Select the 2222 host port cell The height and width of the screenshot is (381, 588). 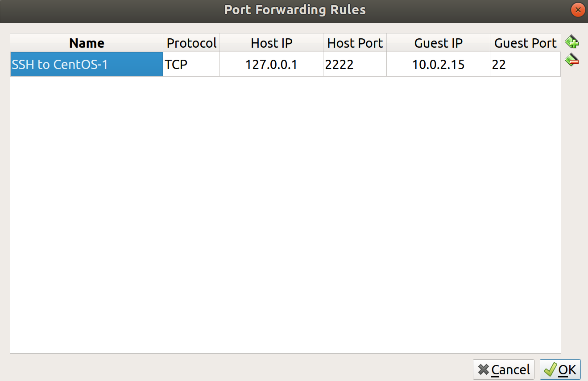355,65
